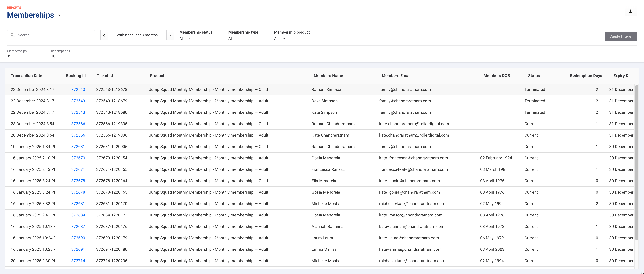Screen dimensions: 644x274
Task: Open booking 372566 for Ramani Chandraratnam
Action: 78,124
